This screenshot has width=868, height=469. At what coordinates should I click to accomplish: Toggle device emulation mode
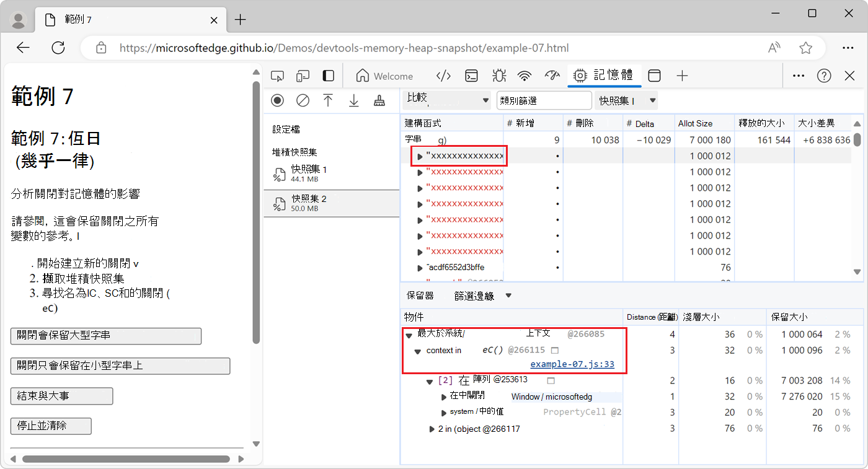coord(303,76)
